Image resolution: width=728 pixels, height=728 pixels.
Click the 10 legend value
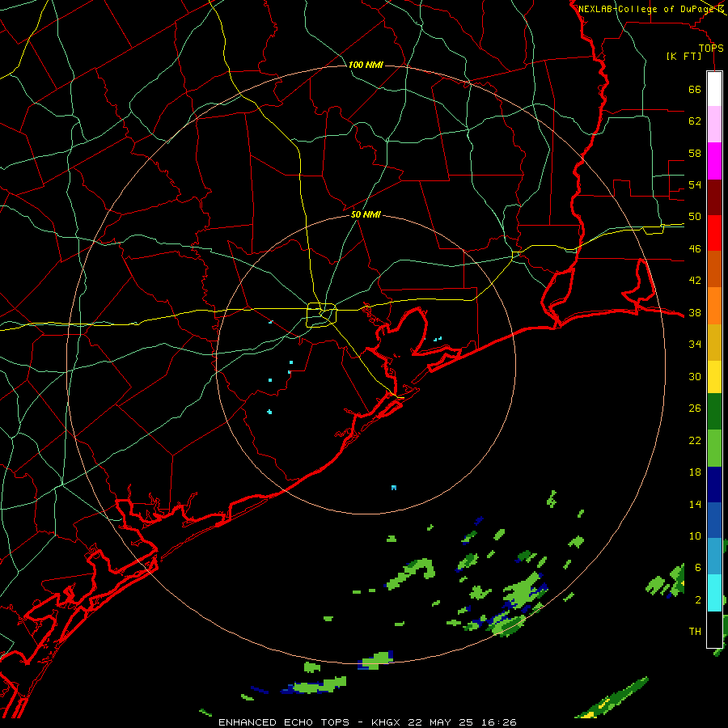tap(695, 536)
